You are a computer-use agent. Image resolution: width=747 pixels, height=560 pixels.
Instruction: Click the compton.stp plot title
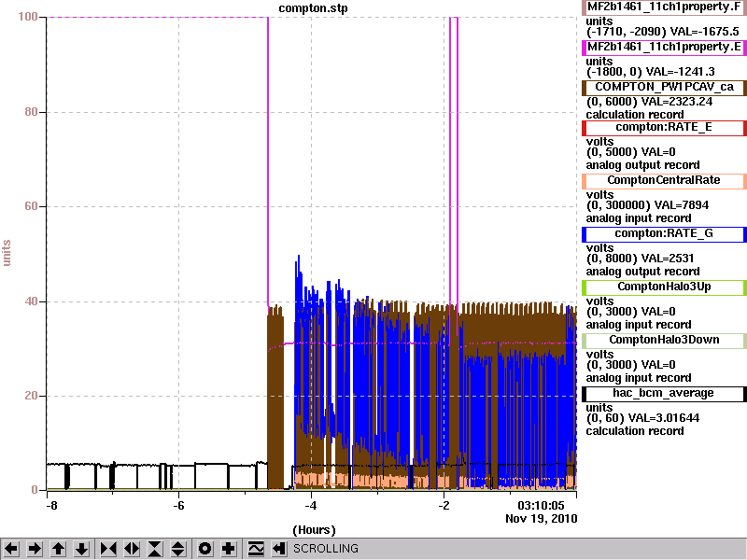click(313, 8)
